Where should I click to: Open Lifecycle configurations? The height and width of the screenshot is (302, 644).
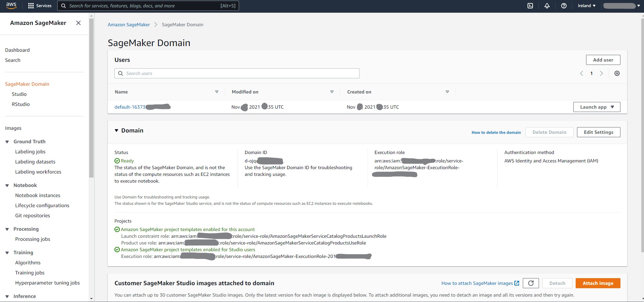tap(42, 205)
